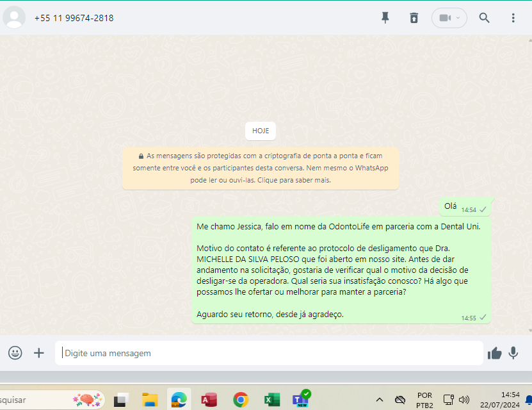Click the chat scrollbar down arrow
The height and width of the screenshot is (410, 532).
pos(529,330)
